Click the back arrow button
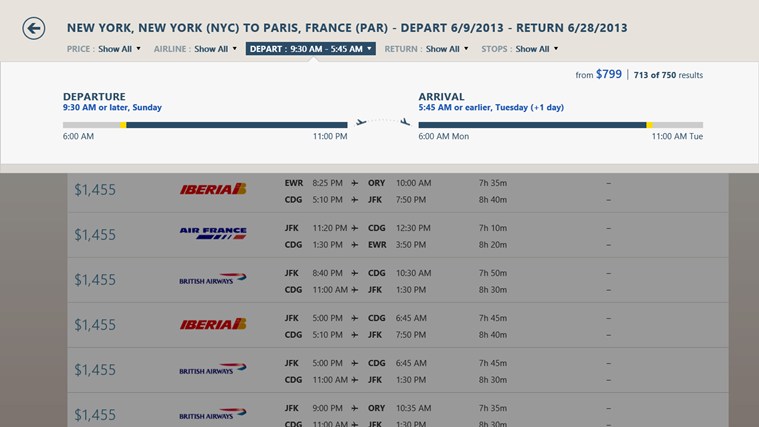This screenshot has height=427, width=759. [x=34, y=28]
